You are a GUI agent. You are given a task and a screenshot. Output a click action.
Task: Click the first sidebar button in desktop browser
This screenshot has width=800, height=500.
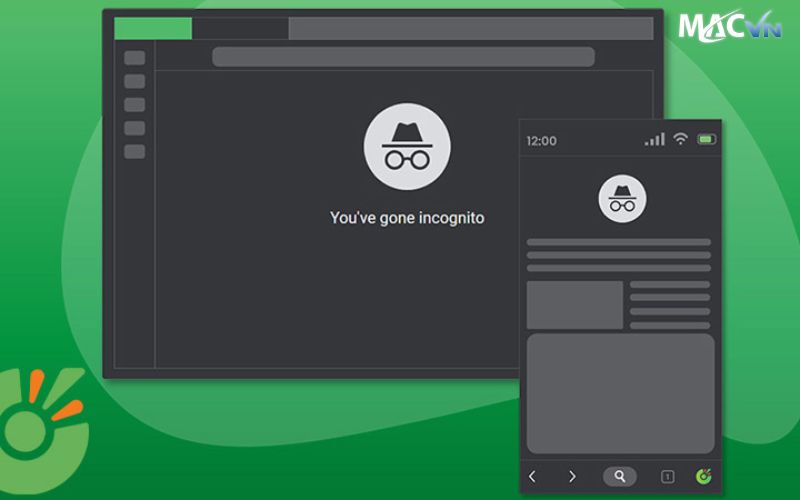[134, 58]
